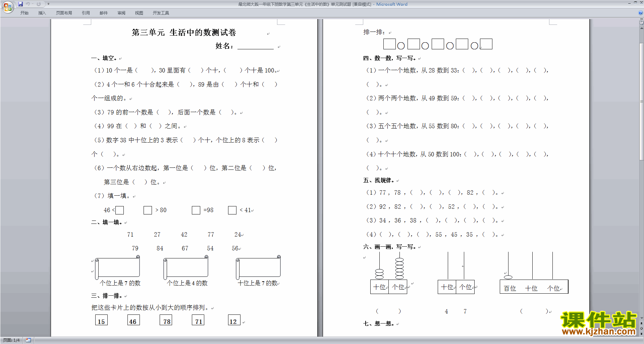Click the first empty square after 排一排:
The width and height of the screenshot is (644, 344).
coord(389,44)
